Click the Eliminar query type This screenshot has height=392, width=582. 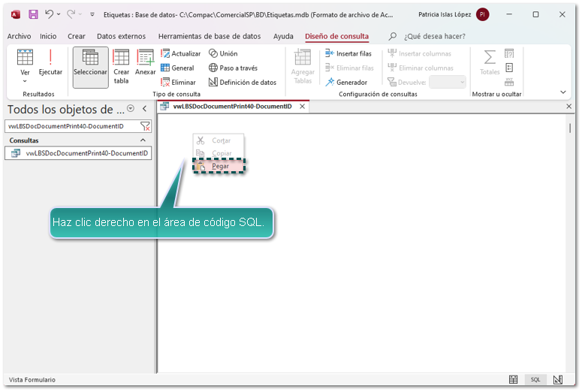(179, 82)
